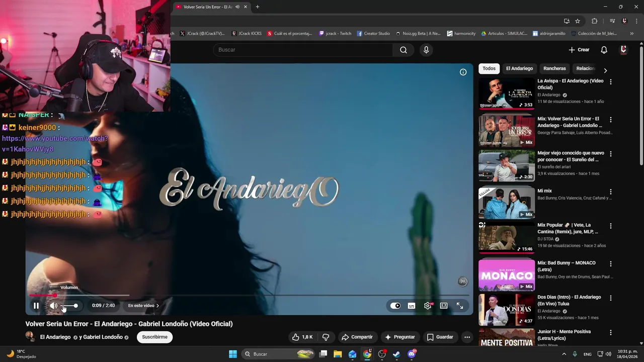Viewport: 644px width, 362px height.
Task: Switch to theater mode view
Action: click(x=444, y=306)
